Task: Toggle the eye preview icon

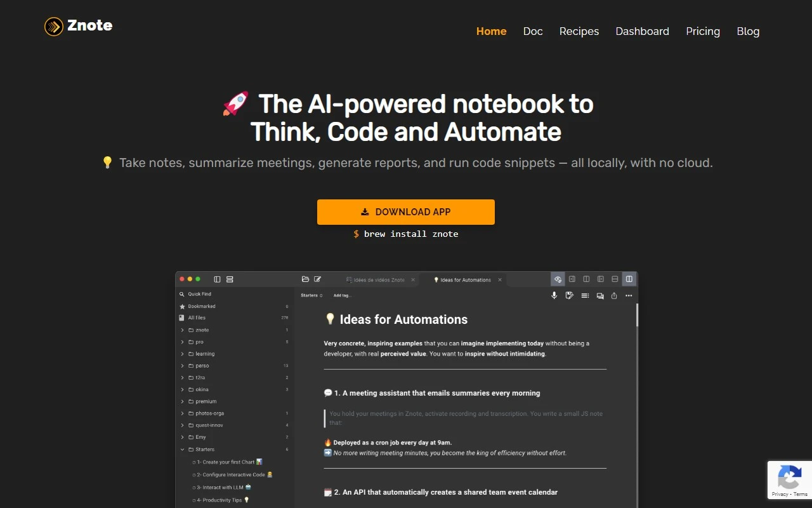Action: tap(558, 279)
